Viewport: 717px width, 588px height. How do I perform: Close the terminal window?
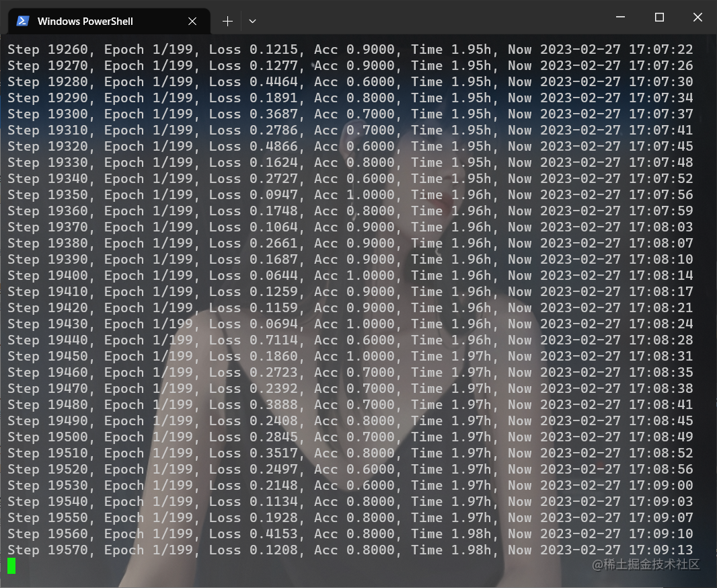[697, 17]
